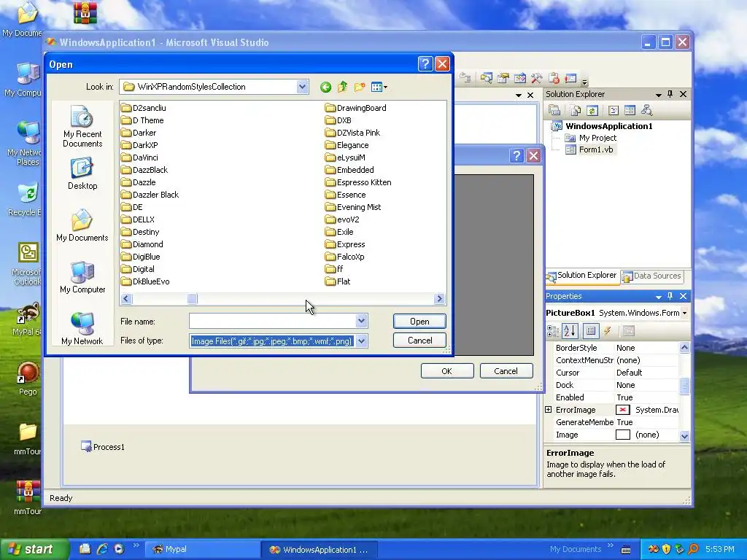Show Events lightning icon in Properties panel
The image size is (747, 560).
pyautogui.click(x=608, y=331)
